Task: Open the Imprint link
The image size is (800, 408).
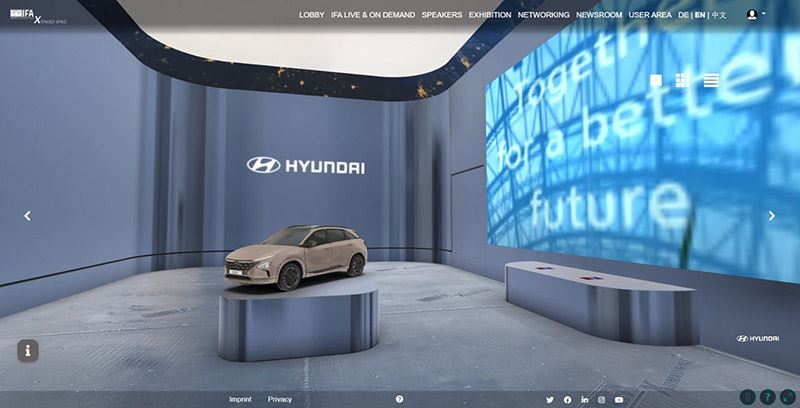Action: pos(240,399)
